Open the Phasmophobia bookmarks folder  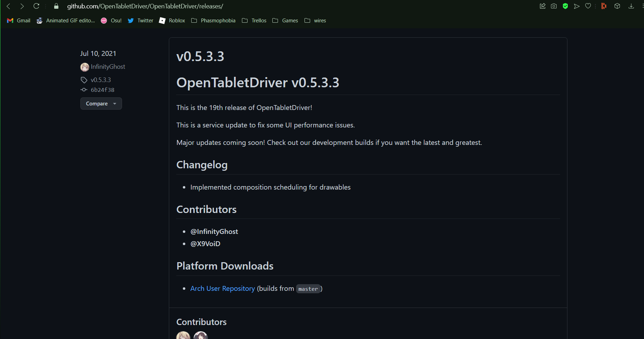(x=213, y=20)
